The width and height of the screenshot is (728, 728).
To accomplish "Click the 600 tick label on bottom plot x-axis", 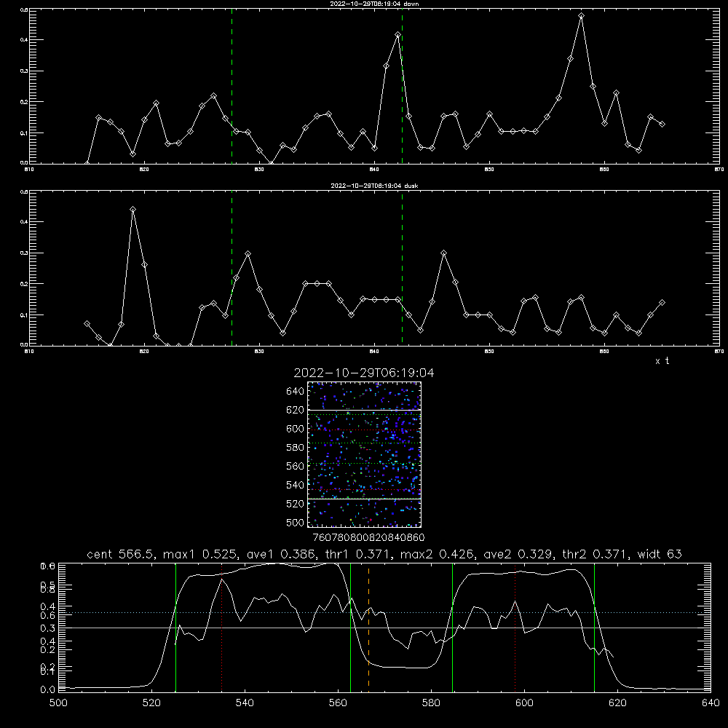I will click(525, 703).
